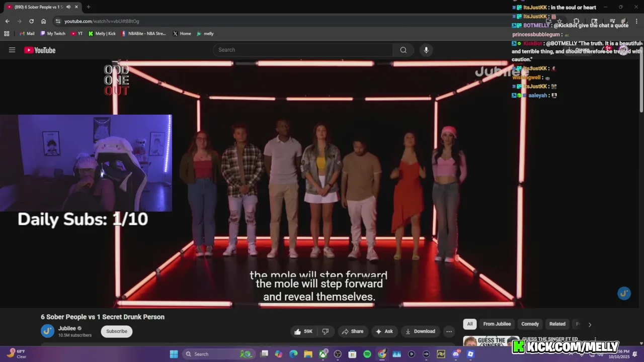Select the All filter chip
Screen dimensions: 644x362
point(469,324)
